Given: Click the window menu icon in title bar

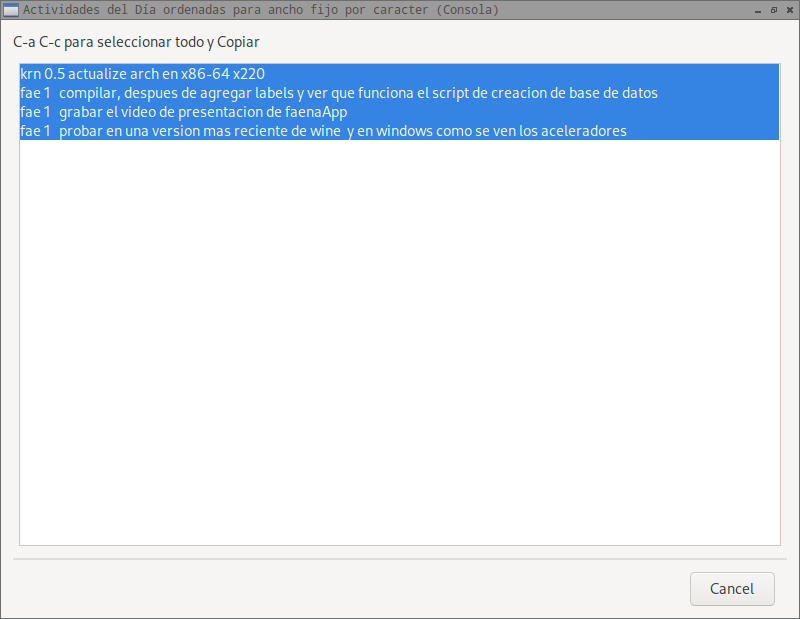Looking at the screenshot, I should pyautogui.click(x=10, y=10).
